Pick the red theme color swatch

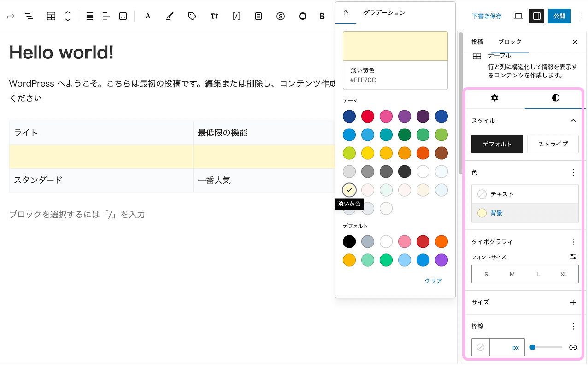point(368,116)
